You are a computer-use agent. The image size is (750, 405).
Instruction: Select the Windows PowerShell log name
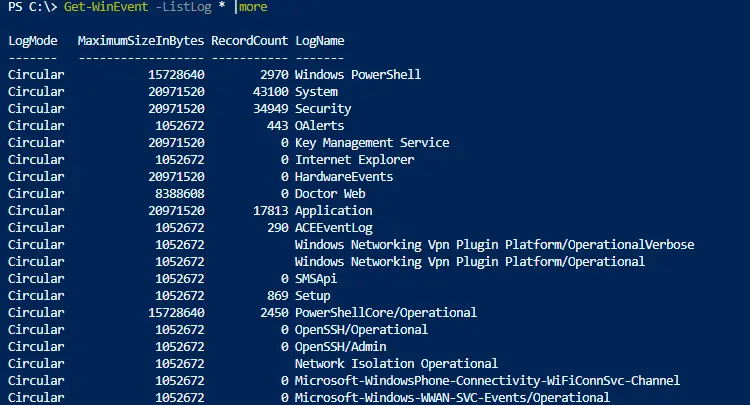pos(358,75)
